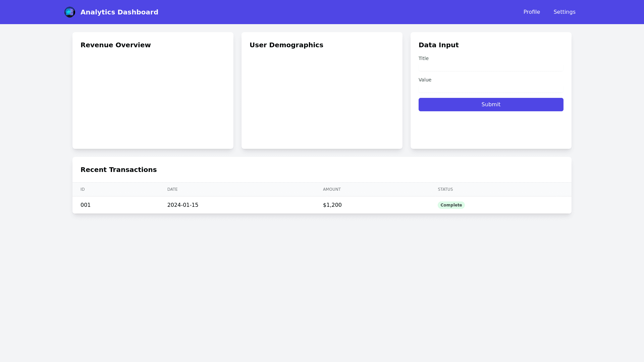Click the STATUS column header
This screenshot has width=644, height=362.
(445, 189)
